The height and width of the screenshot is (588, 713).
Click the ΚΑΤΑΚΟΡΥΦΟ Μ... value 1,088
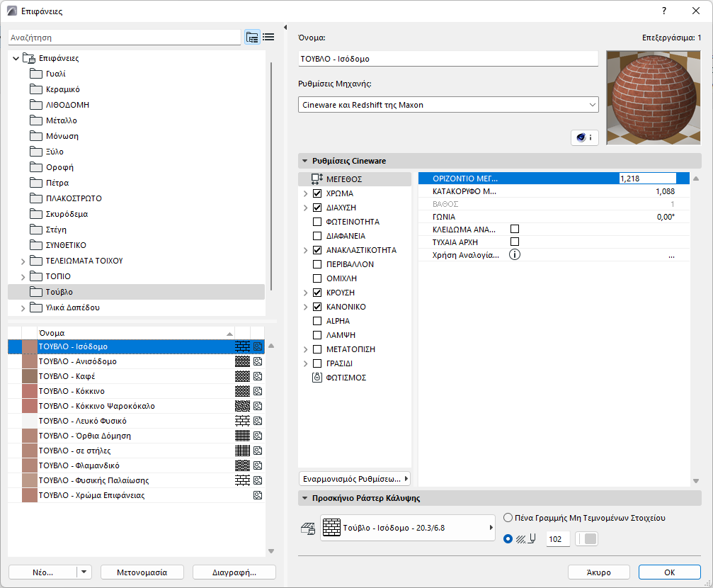[665, 191]
